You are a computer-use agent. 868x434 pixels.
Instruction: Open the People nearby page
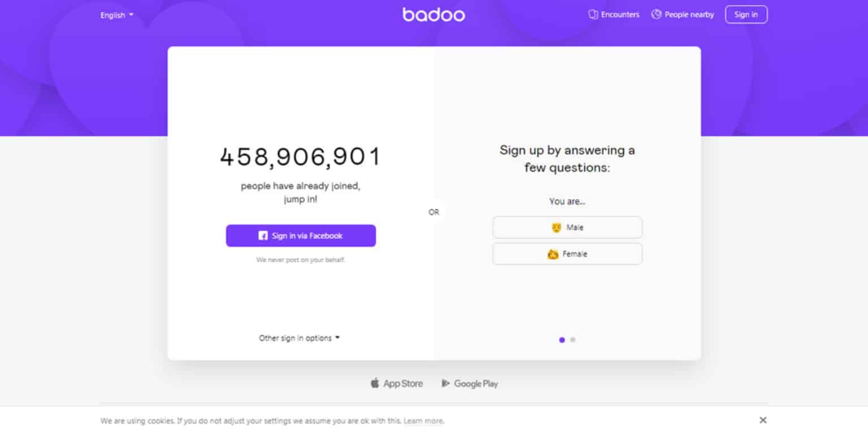coord(689,15)
